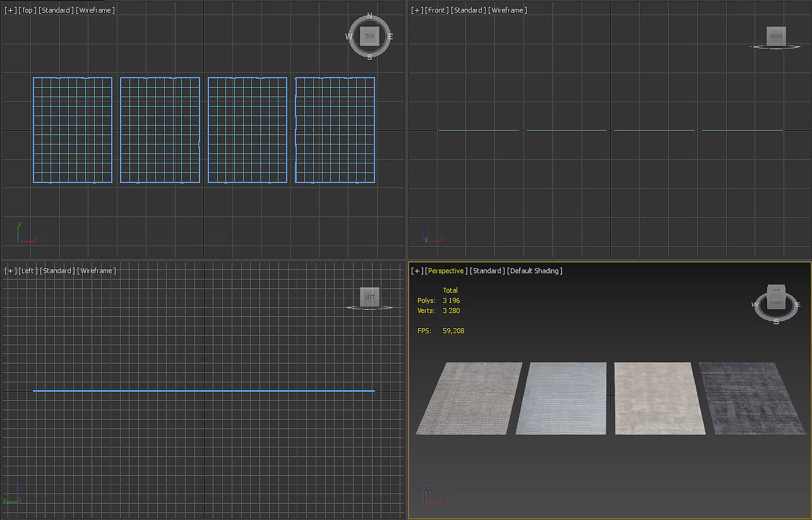Click compass S on the Perspective ViewCube
This screenshot has height=520, width=812.
pyautogui.click(x=776, y=321)
